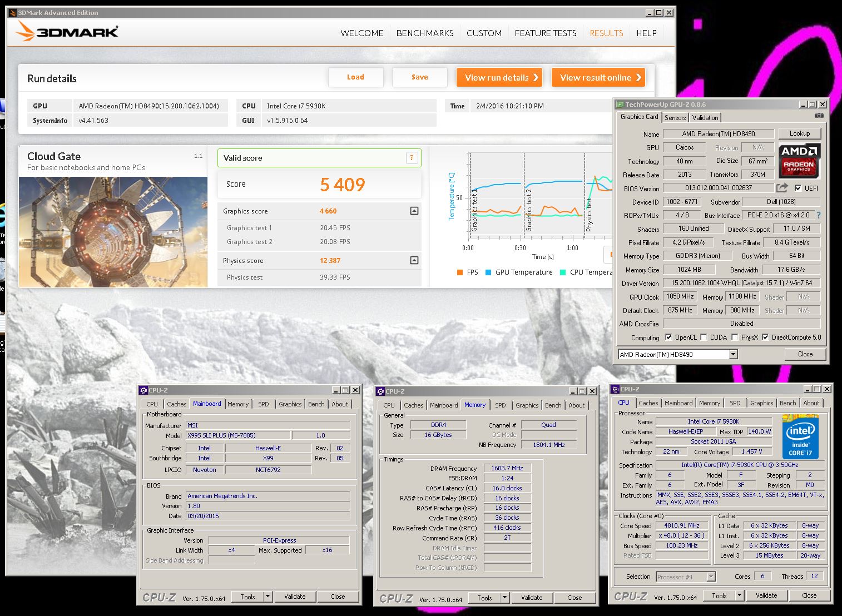Switch to the Validation tab in GPU-Z
842x616 pixels.
coord(705,118)
